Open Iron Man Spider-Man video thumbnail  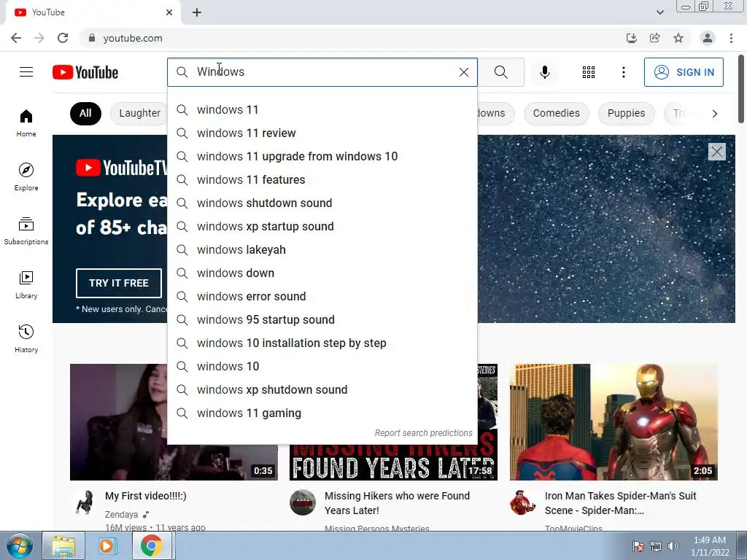(x=614, y=422)
